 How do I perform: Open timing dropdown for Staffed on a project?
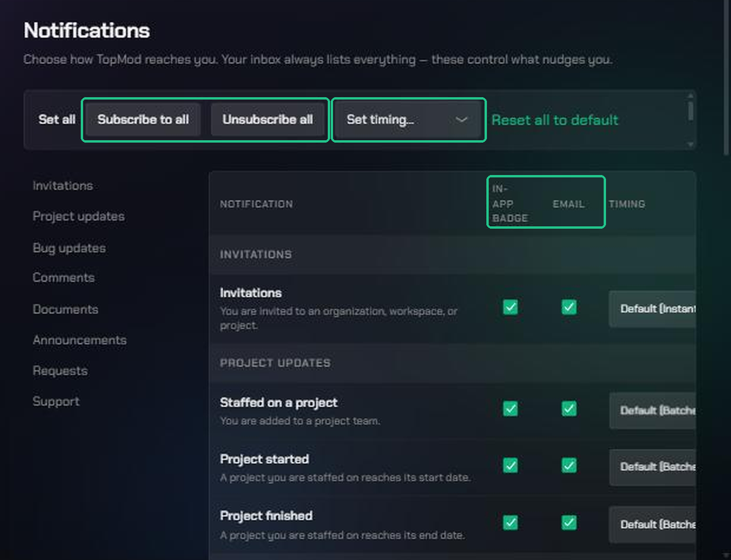[x=652, y=411]
